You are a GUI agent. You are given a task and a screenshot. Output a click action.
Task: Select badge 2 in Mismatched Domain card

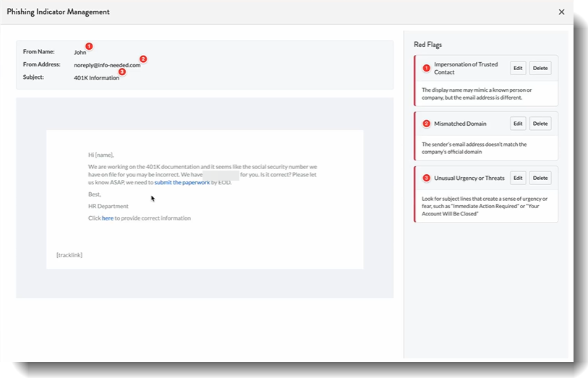pos(426,124)
